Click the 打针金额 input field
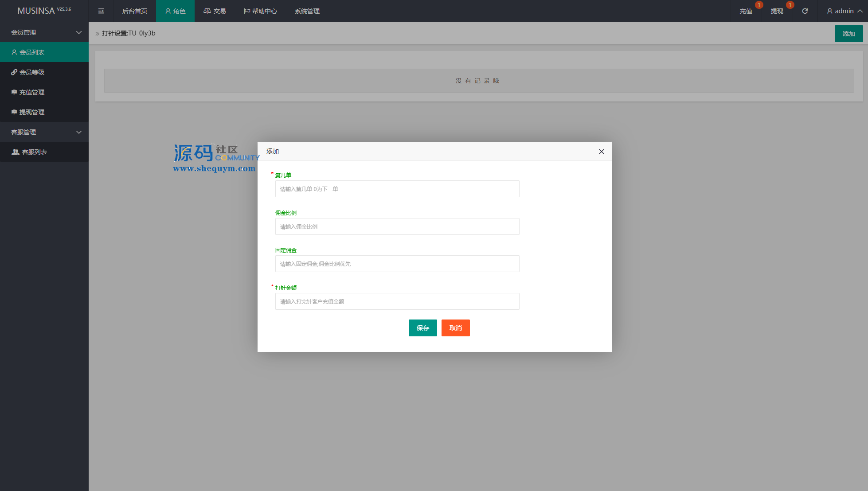This screenshot has width=868, height=491. coord(397,301)
